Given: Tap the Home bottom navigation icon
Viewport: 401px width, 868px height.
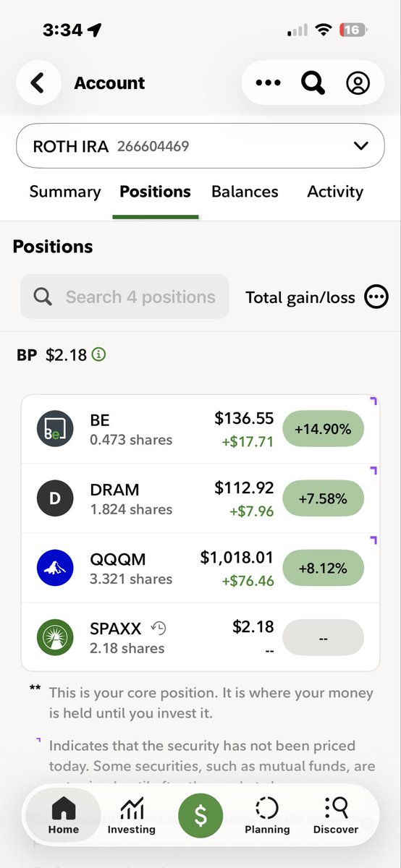Looking at the screenshot, I should [64, 815].
